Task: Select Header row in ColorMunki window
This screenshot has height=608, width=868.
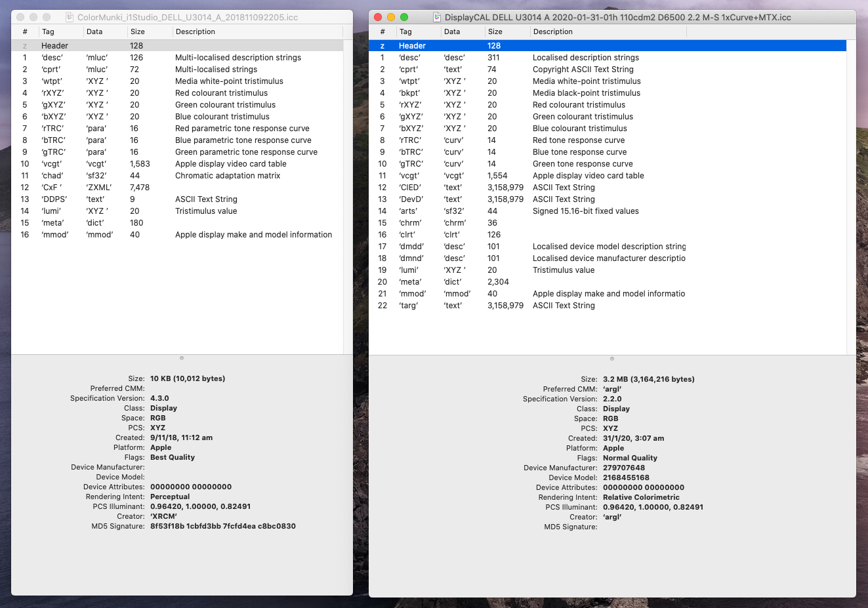Action: tap(177, 46)
